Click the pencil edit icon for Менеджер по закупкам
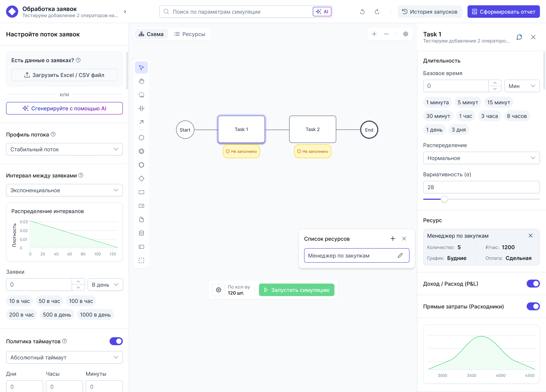This screenshot has width=546, height=392. point(400,256)
